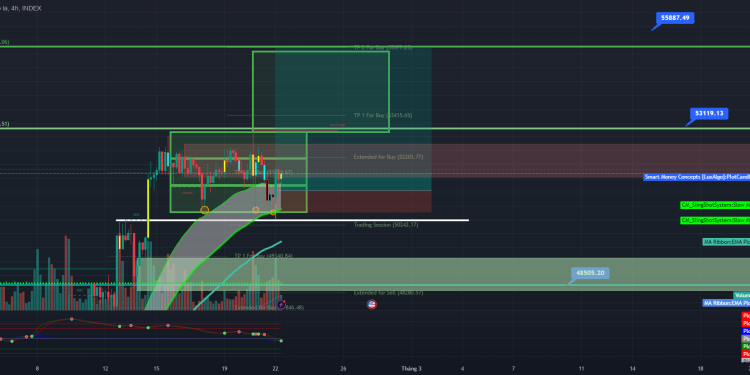This screenshot has width=750, height=375.
Task: Click the '19' date on time axis
Action: coord(224,369)
